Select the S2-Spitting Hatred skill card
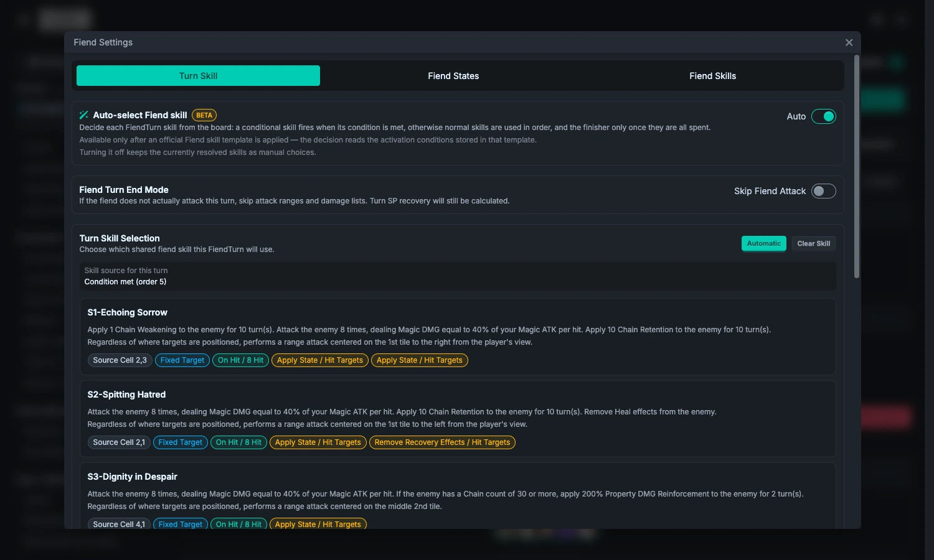The width and height of the screenshot is (934, 560). point(458,419)
